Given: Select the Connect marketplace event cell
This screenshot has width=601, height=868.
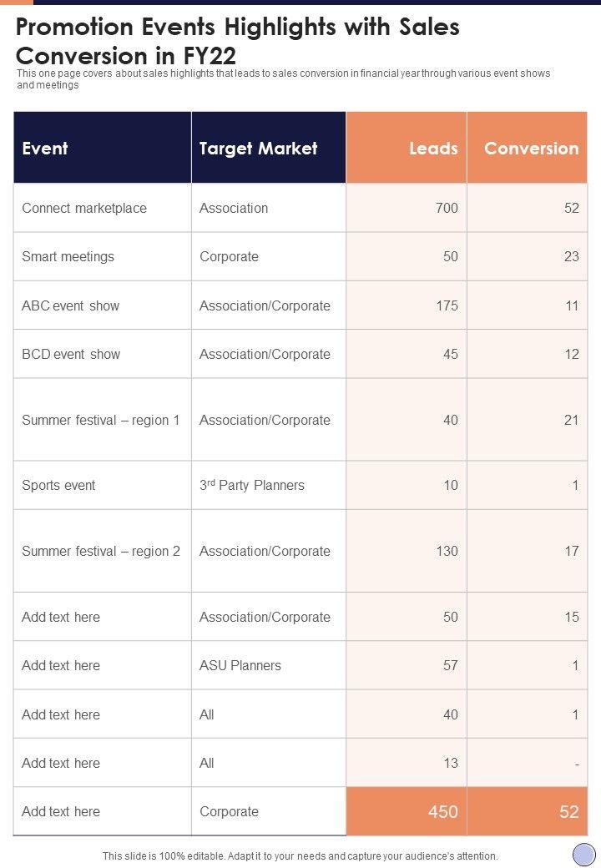Looking at the screenshot, I should pos(84,208).
